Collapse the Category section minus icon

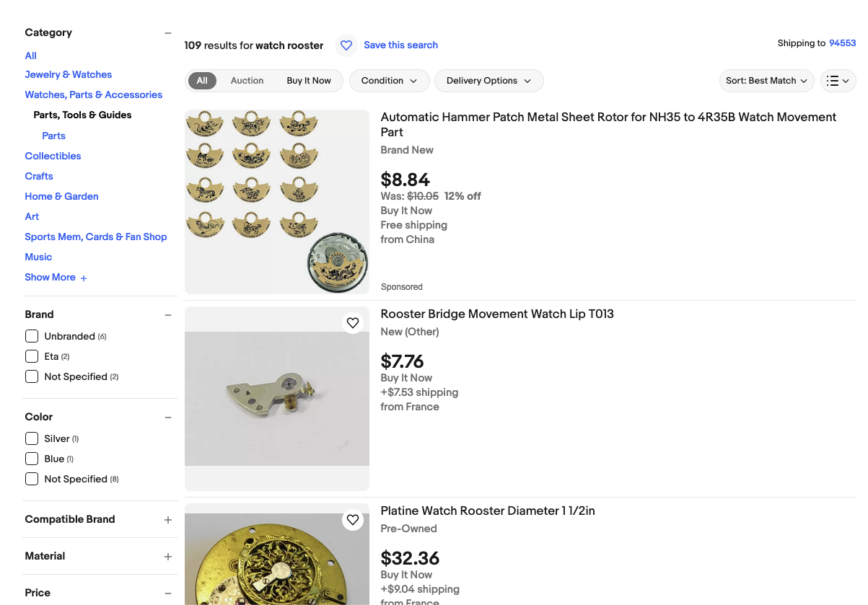click(x=168, y=33)
